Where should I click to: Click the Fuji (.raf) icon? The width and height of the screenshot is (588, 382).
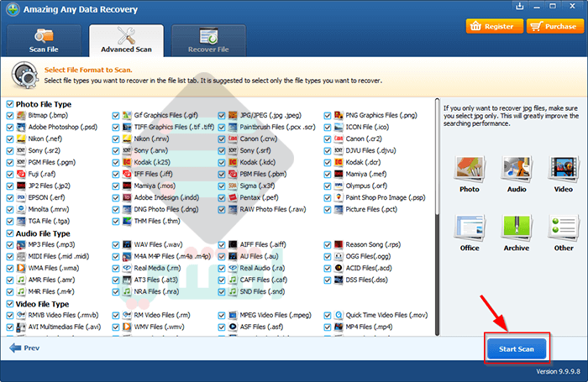click(21, 175)
